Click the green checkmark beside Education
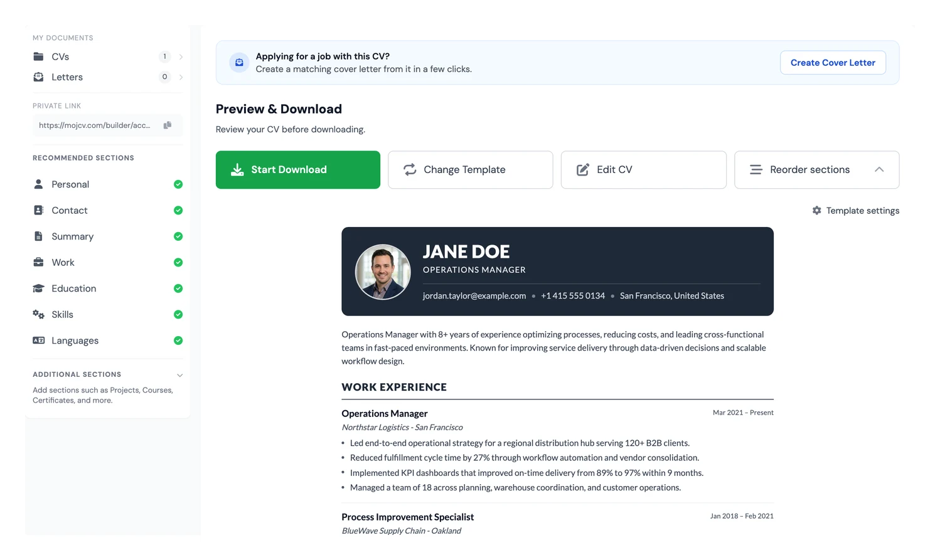The image size is (940, 560). [x=178, y=288]
